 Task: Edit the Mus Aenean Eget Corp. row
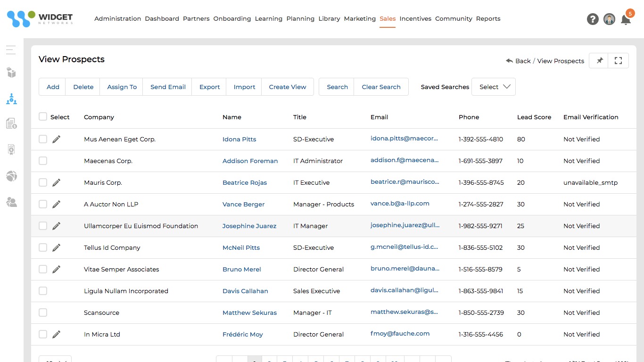(x=57, y=139)
